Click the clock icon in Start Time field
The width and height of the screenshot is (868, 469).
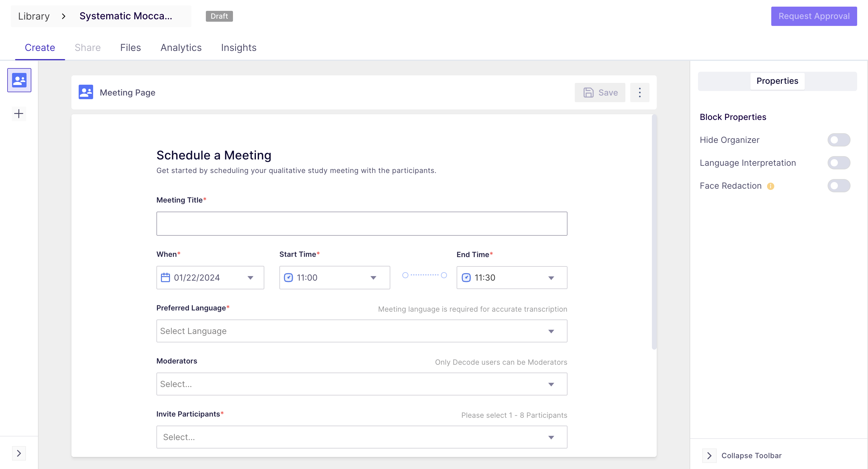[288, 278]
